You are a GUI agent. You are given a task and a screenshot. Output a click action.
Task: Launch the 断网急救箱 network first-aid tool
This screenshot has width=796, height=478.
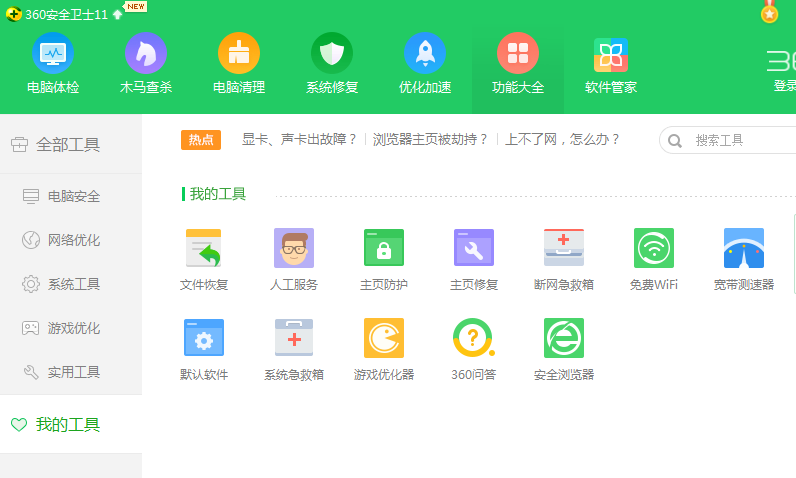point(563,259)
